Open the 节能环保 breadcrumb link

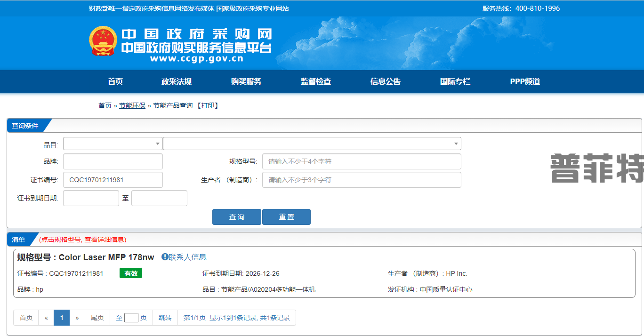(132, 105)
